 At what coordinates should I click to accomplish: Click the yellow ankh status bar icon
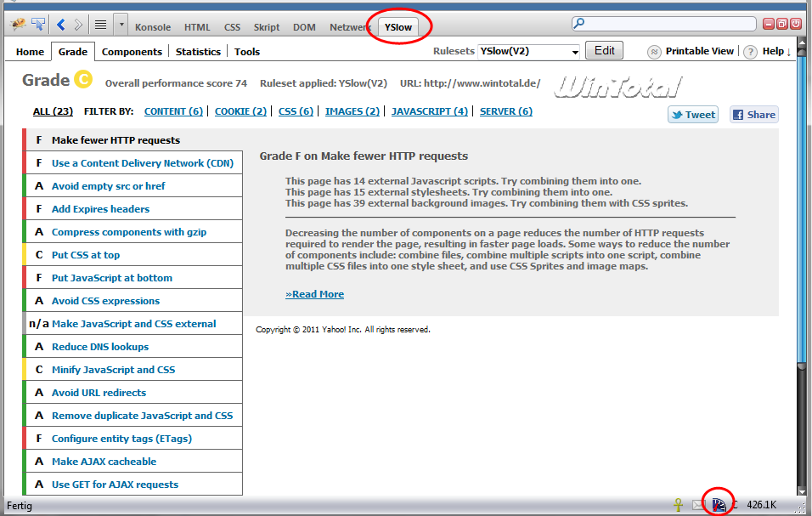(678, 505)
